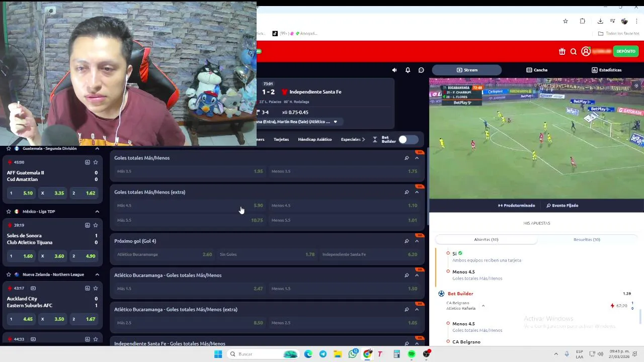Open search in the red header
The width and height of the screenshot is (644, 362).
click(x=574, y=51)
